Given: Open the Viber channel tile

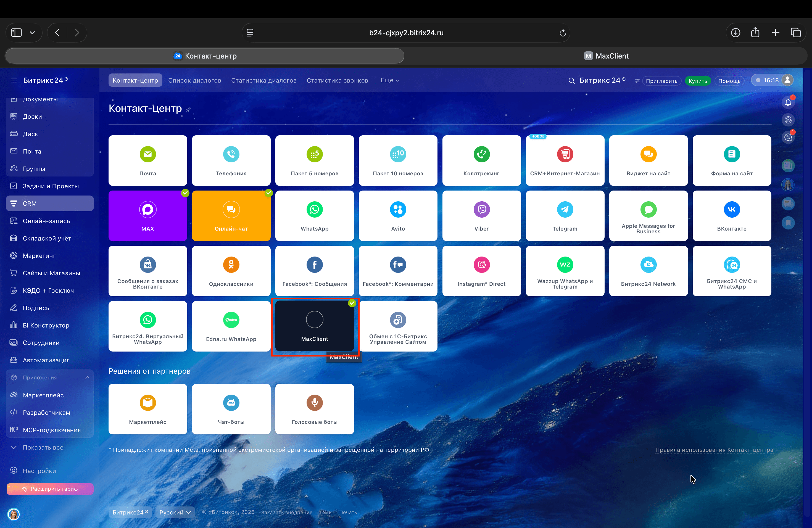Looking at the screenshot, I should pos(481,216).
